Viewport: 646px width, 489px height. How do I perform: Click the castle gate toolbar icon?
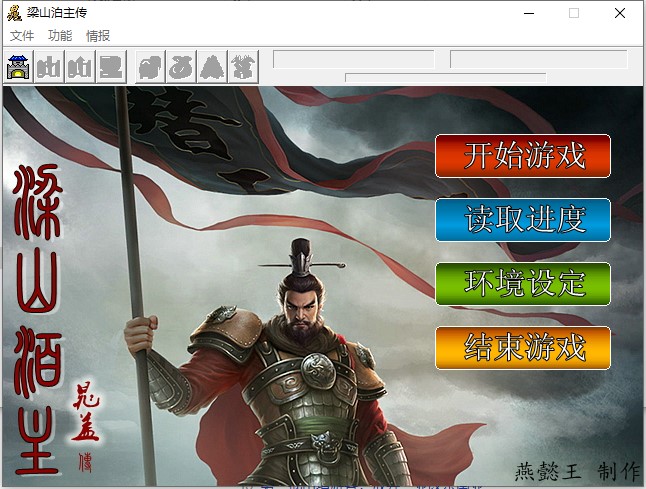18,67
